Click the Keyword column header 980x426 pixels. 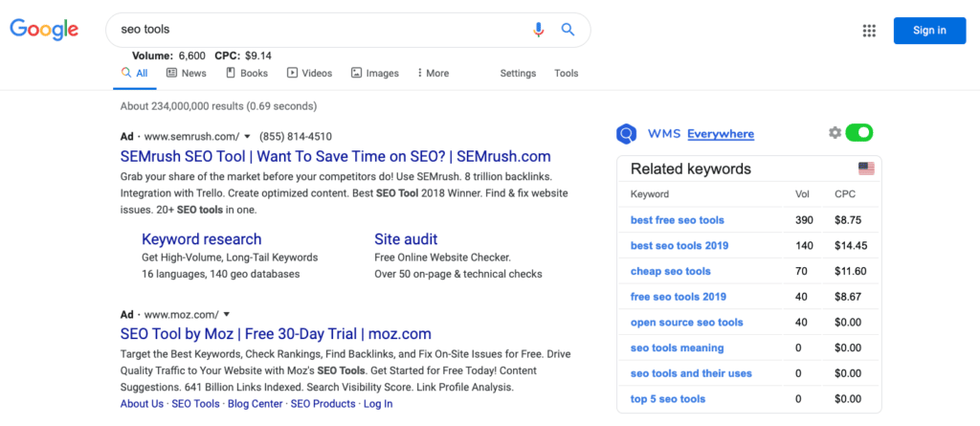(650, 194)
